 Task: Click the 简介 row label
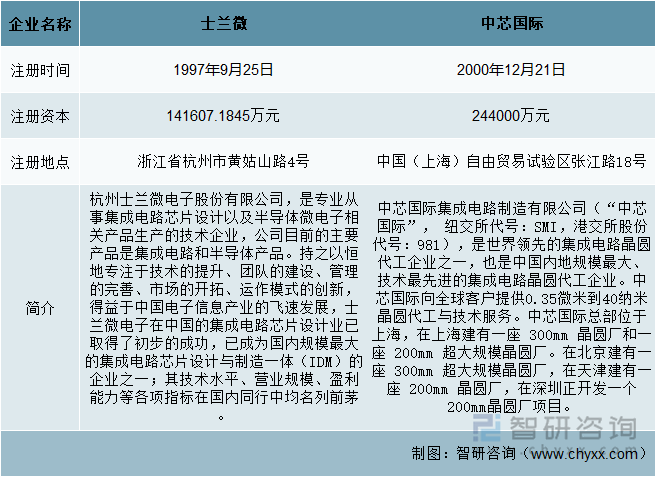40,308
